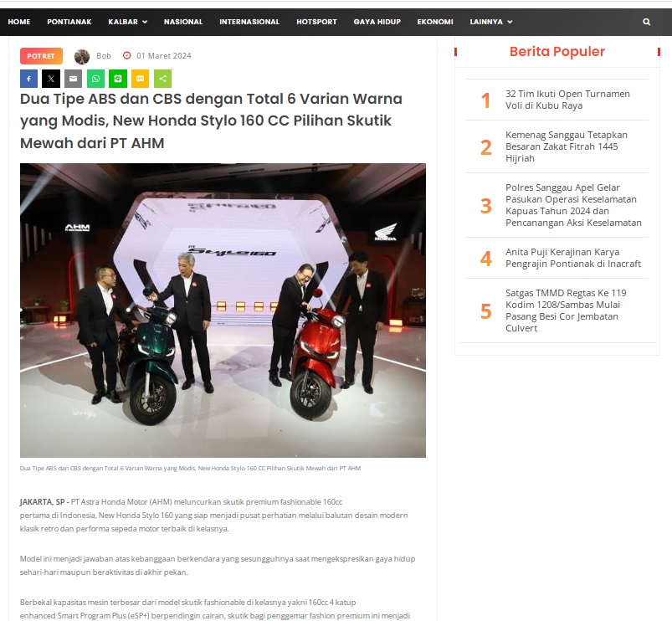Share the article on WhatsApp
This screenshot has height=621, width=672.
(x=95, y=79)
